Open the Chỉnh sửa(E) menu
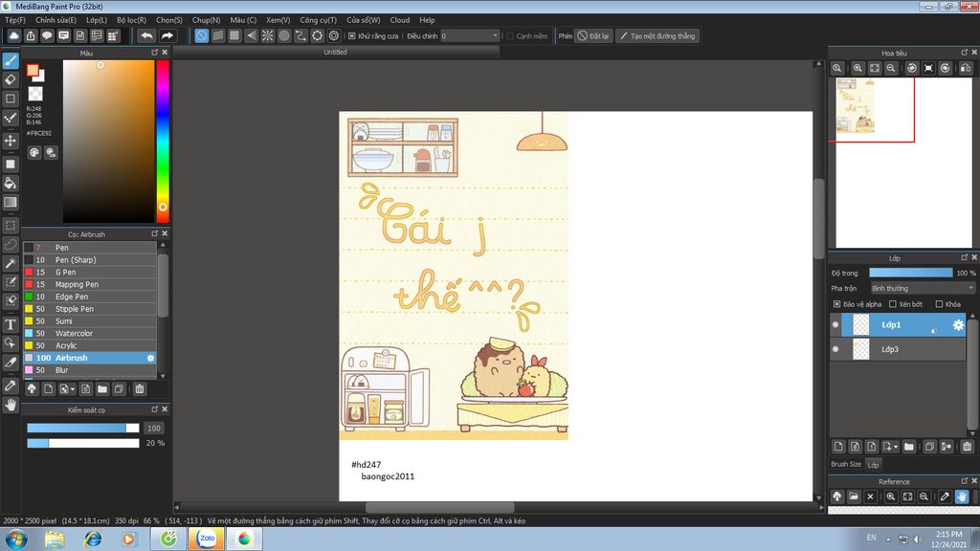This screenshot has width=980, height=551. (56, 20)
